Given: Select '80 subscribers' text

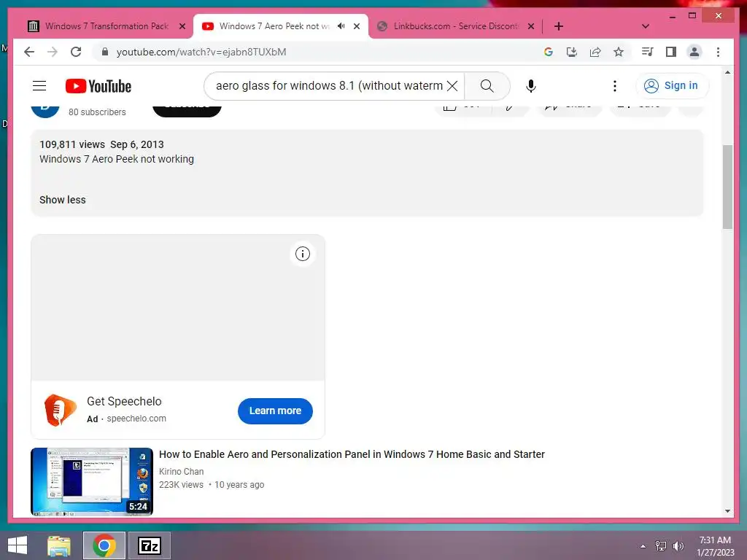Looking at the screenshot, I should coord(97,112).
